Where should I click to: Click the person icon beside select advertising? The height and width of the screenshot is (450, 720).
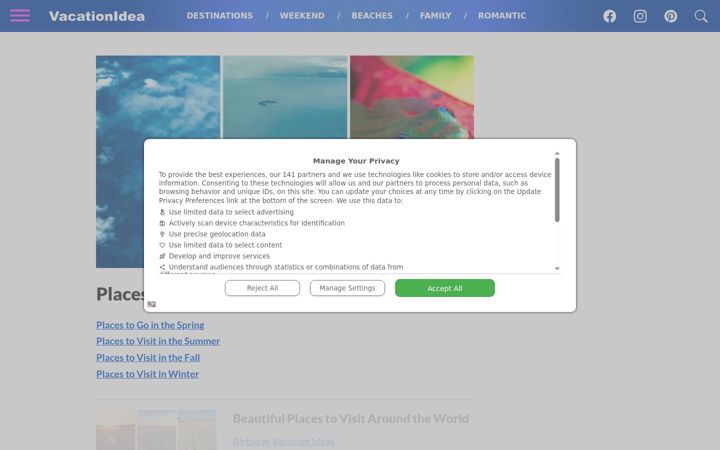tap(162, 212)
